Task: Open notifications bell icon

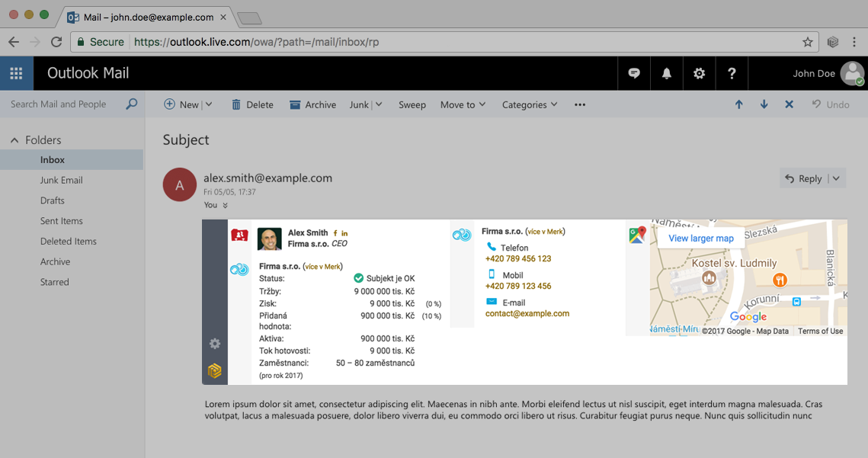Action: click(667, 73)
